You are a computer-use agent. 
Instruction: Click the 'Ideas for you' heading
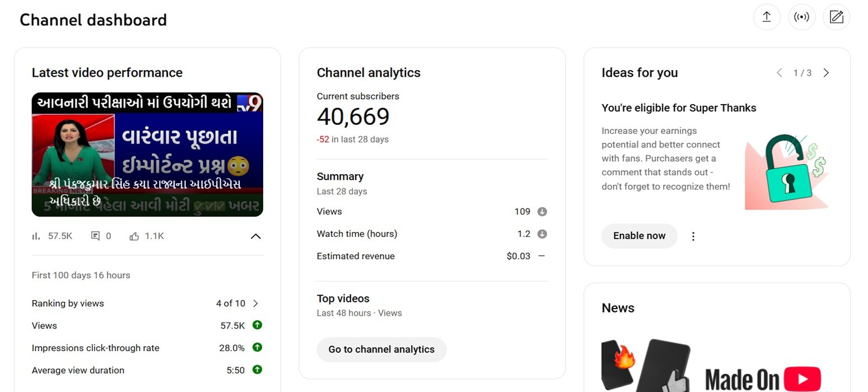[x=640, y=73]
